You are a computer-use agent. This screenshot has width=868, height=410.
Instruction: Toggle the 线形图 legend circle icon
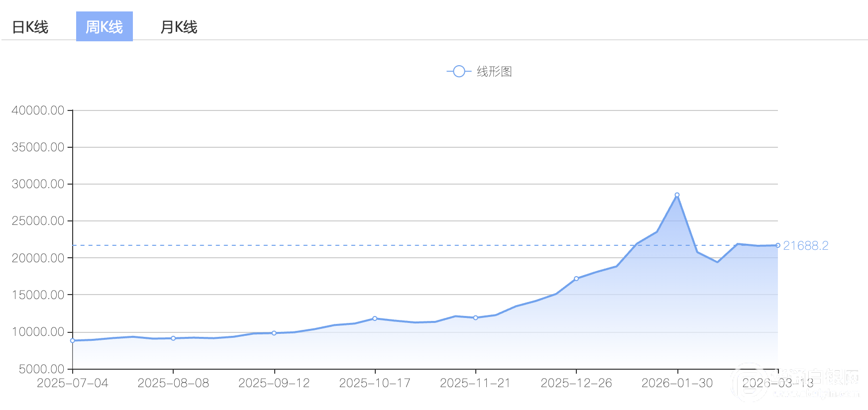[x=459, y=72]
